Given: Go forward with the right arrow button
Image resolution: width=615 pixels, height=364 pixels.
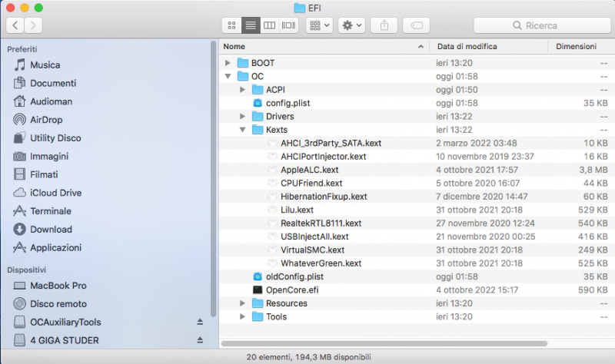Looking at the screenshot, I should pyautogui.click(x=33, y=25).
